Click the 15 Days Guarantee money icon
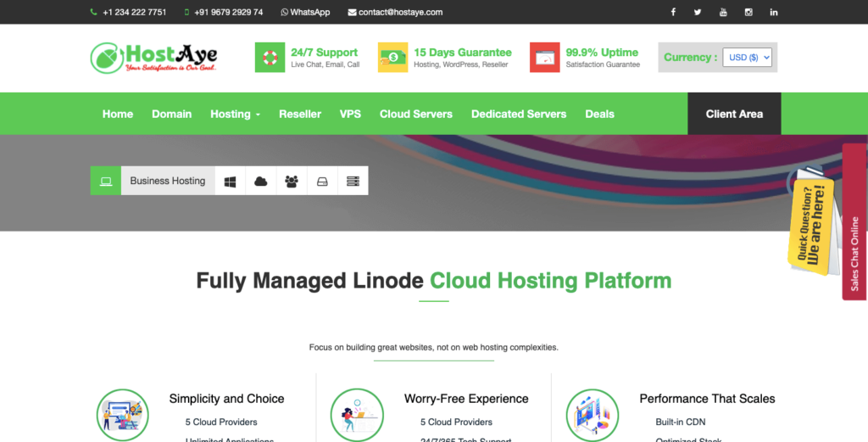Screen dimensions: 868x442 point(393,58)
